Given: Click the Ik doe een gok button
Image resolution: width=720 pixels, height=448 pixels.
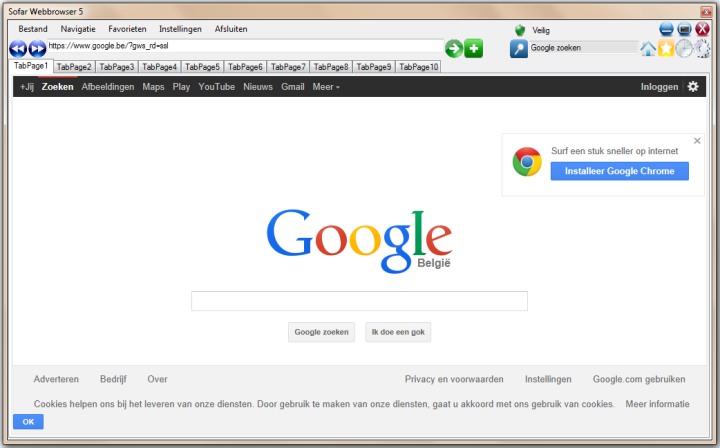Looking at the screenshot, I should [x=398, y=332].
